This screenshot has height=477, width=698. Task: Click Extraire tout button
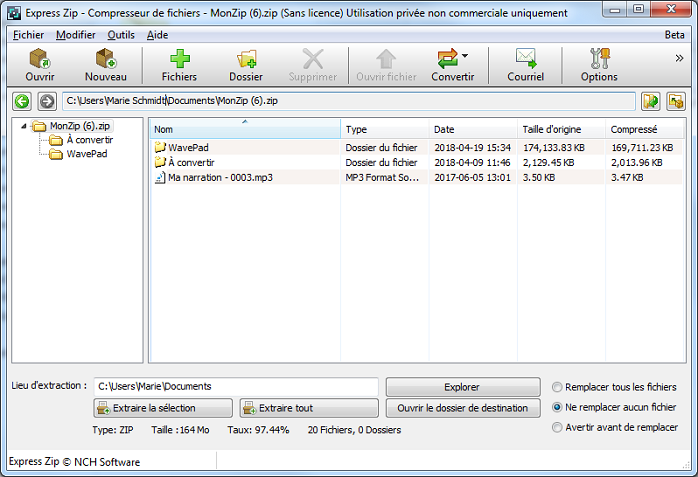309,408
